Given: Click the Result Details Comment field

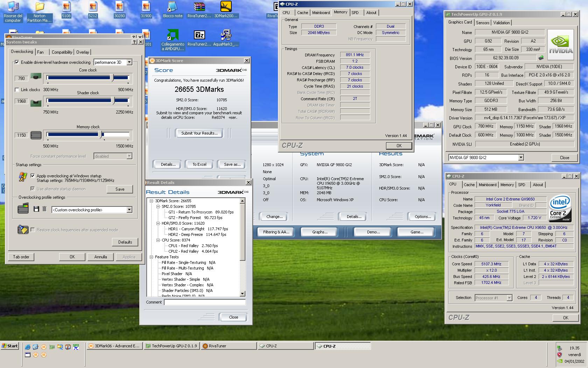Looking at the screenshot, I should tap(205, 302).
